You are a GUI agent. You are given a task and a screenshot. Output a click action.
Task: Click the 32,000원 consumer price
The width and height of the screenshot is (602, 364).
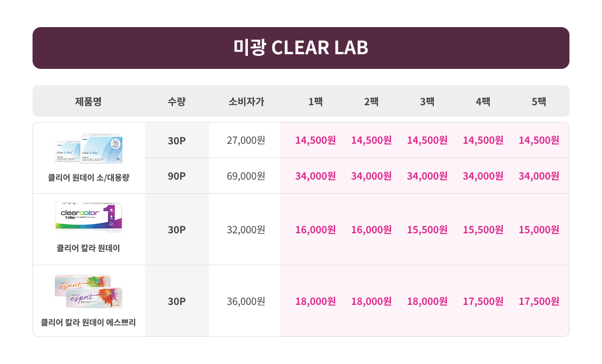coord(246,229)
